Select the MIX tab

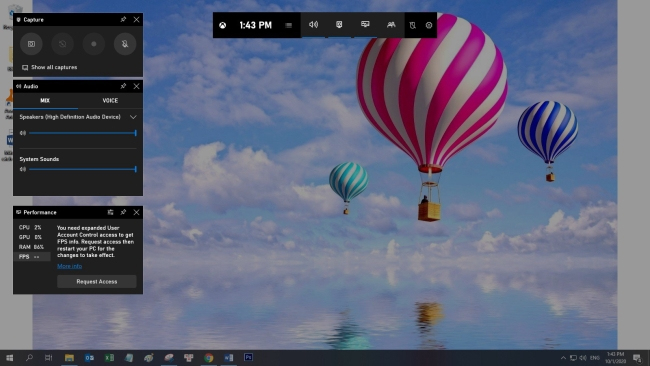45,100
